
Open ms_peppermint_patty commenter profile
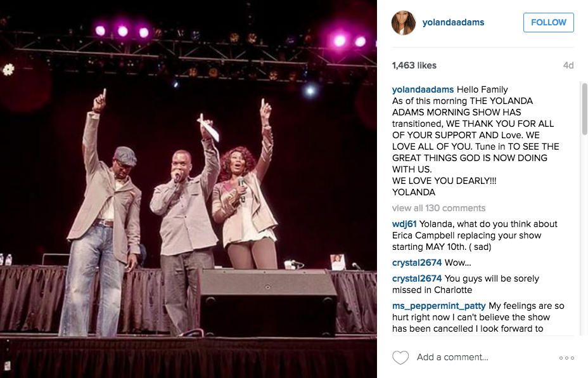coord(438,306)
